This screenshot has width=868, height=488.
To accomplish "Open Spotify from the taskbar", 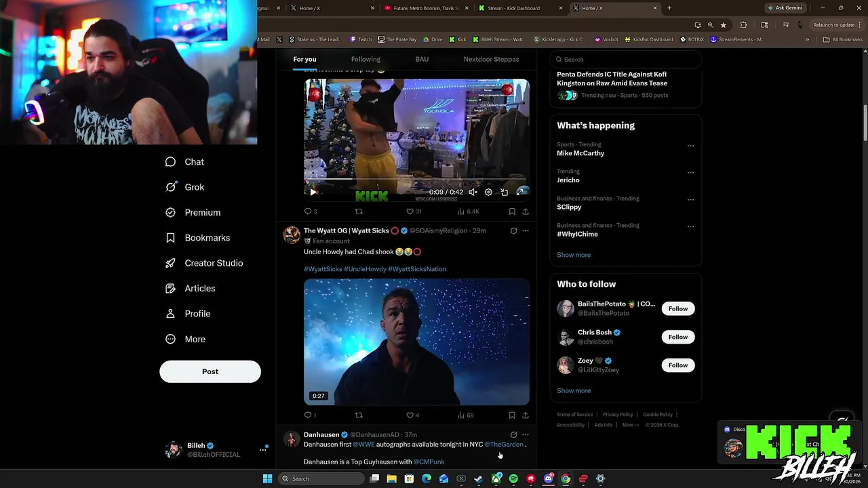I will [x=513, y=479].
